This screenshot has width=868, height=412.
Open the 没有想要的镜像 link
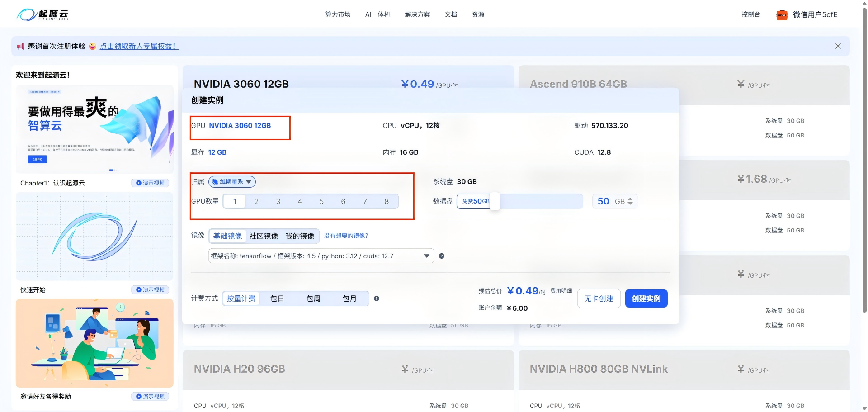click(346, 236)
